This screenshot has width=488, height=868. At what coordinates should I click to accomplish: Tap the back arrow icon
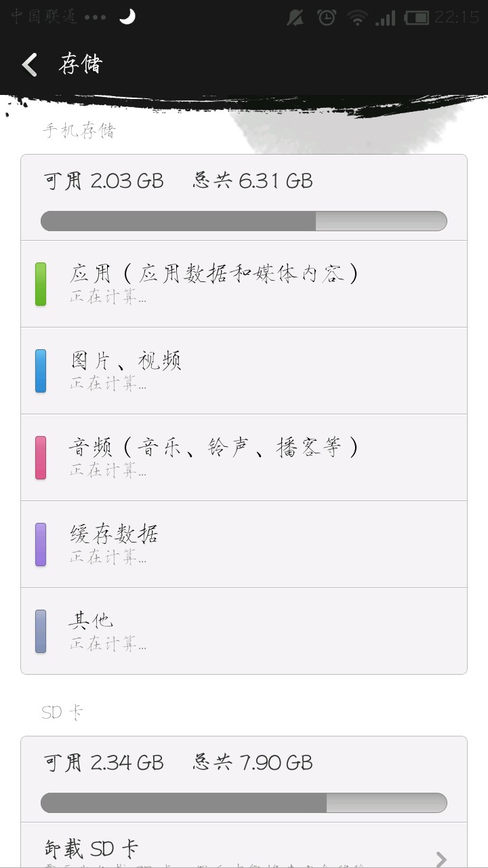click(30, 65)
